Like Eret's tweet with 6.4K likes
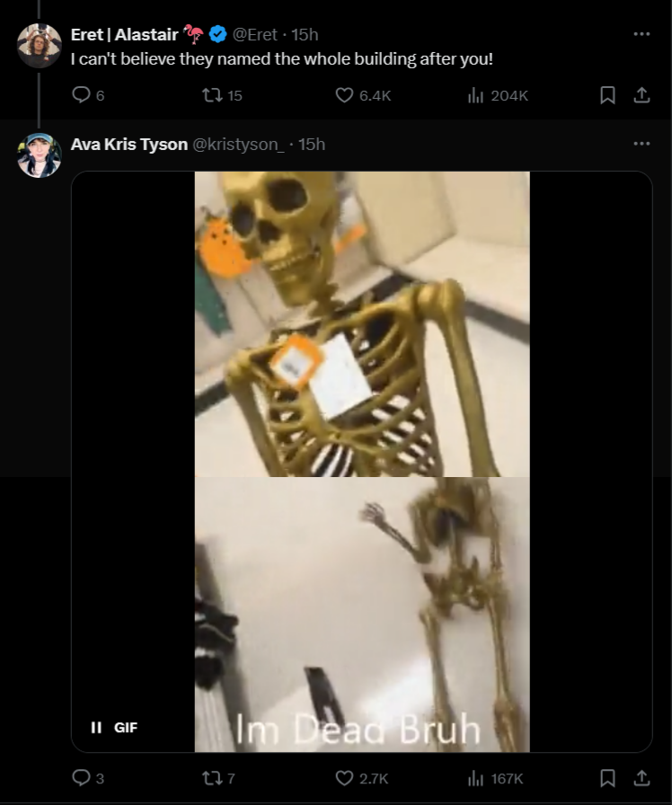Image resolution: width=672 pixels, height=805 pixels. pos(344,95)
